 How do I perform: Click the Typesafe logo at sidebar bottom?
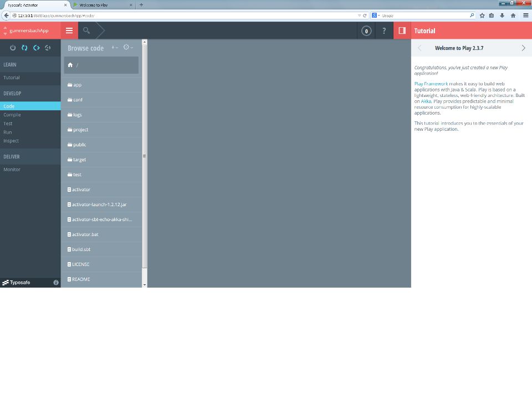(16, 282)
